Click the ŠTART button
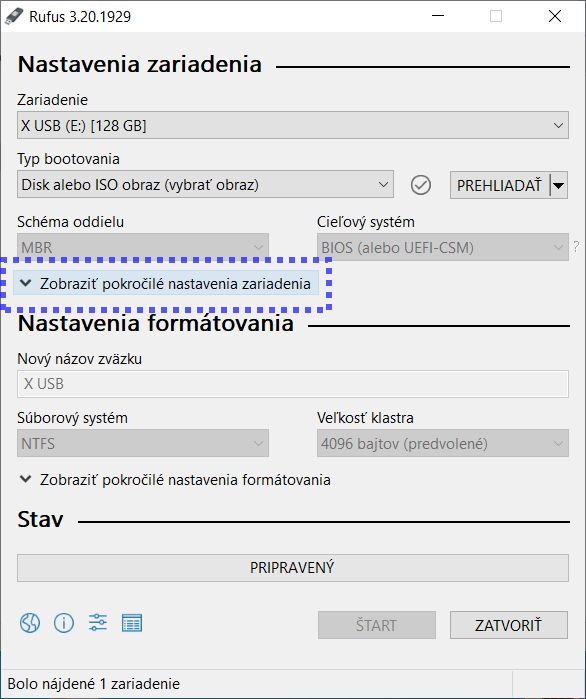 tap(377, 625)
